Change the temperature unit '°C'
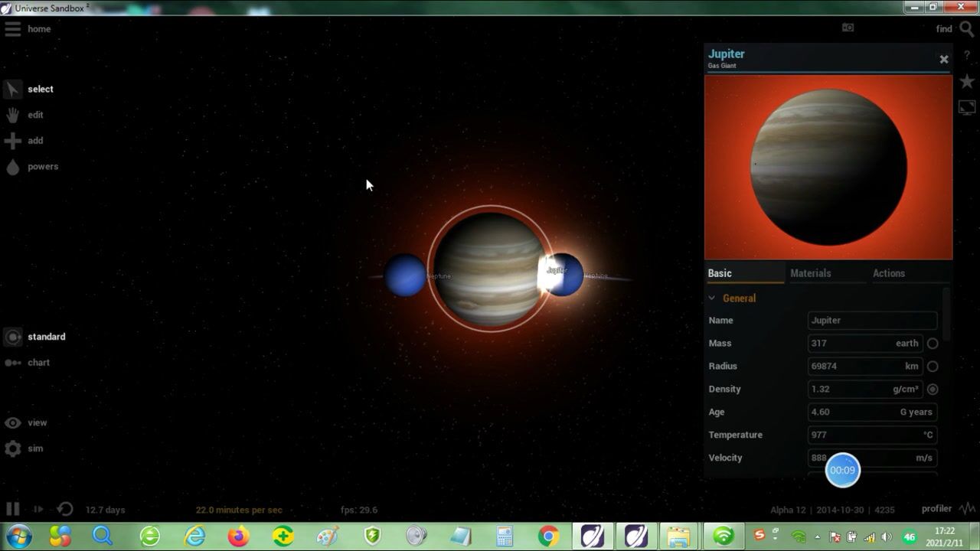 point(927,435)
